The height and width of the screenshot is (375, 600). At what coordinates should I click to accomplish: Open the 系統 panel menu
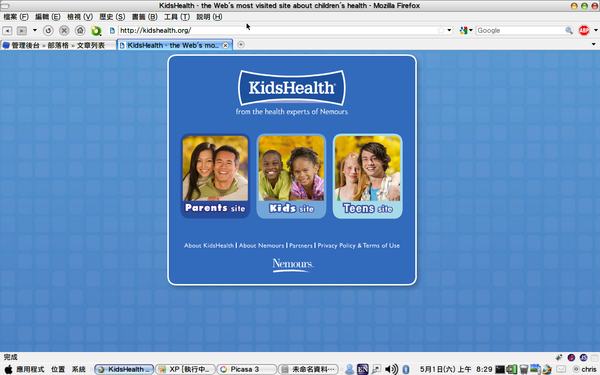click(x=78, y=369)
